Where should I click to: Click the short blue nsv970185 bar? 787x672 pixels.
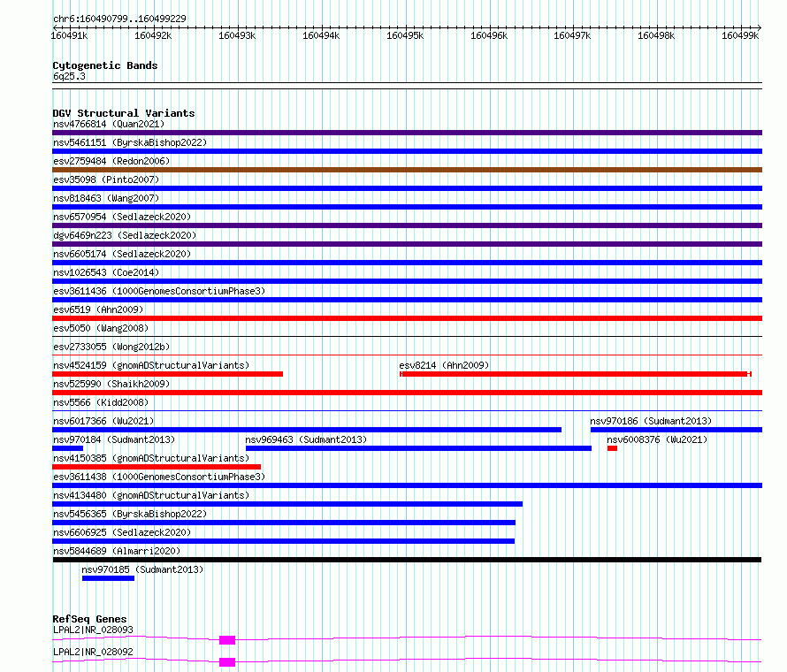click(108, 578)
